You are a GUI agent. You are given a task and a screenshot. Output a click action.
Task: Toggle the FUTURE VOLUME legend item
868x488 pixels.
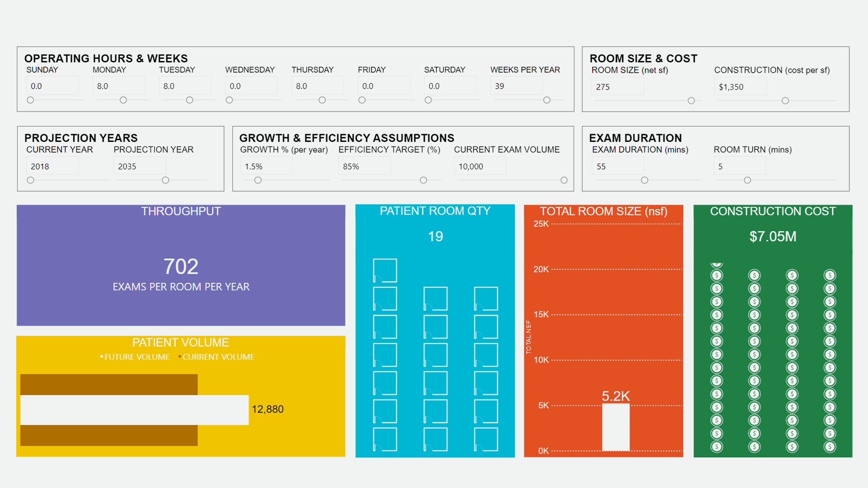136,357
